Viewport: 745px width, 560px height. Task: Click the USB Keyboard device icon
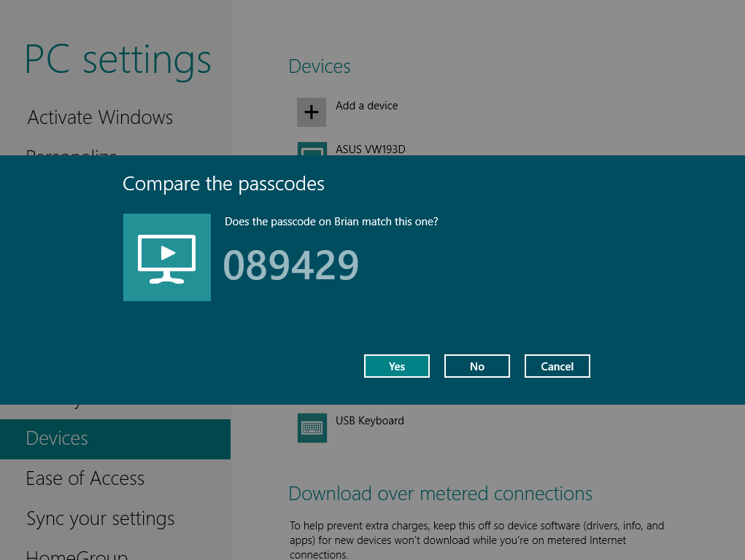tap(312, 427)
